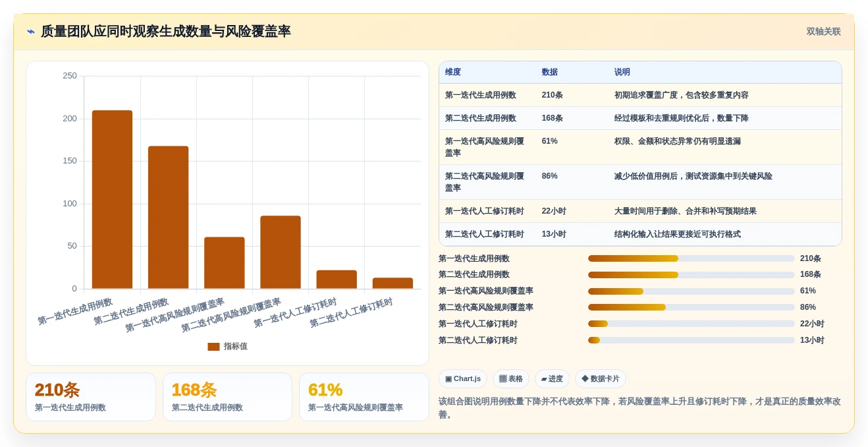Click the progress bar for 第一迭代人工修订耗时
This screenshot has width=868, height=447.
pyautogui.click(x=692, y=324)
